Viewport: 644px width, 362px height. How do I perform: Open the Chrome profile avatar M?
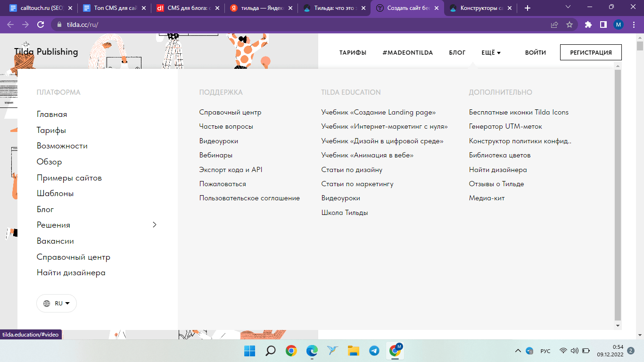tap(618, 25)
